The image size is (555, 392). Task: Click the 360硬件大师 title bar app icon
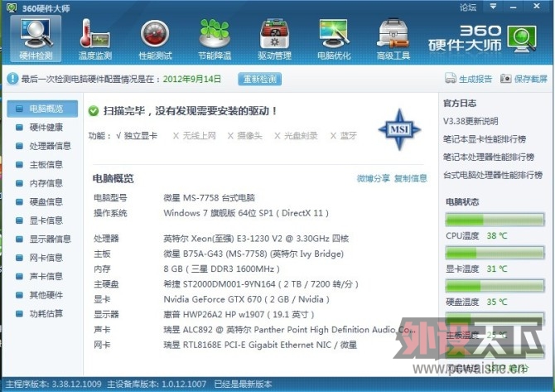coord(12,7)
